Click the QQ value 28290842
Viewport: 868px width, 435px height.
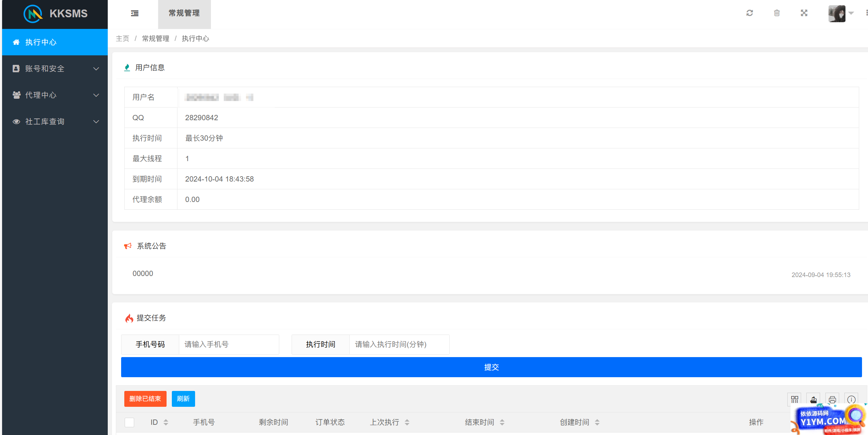201,118
